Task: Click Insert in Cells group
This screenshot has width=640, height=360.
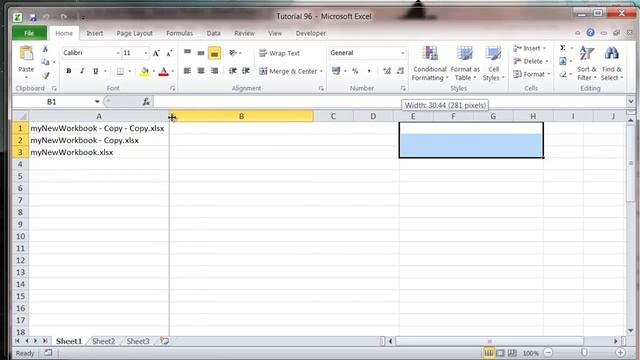Action: click(529, 48)
